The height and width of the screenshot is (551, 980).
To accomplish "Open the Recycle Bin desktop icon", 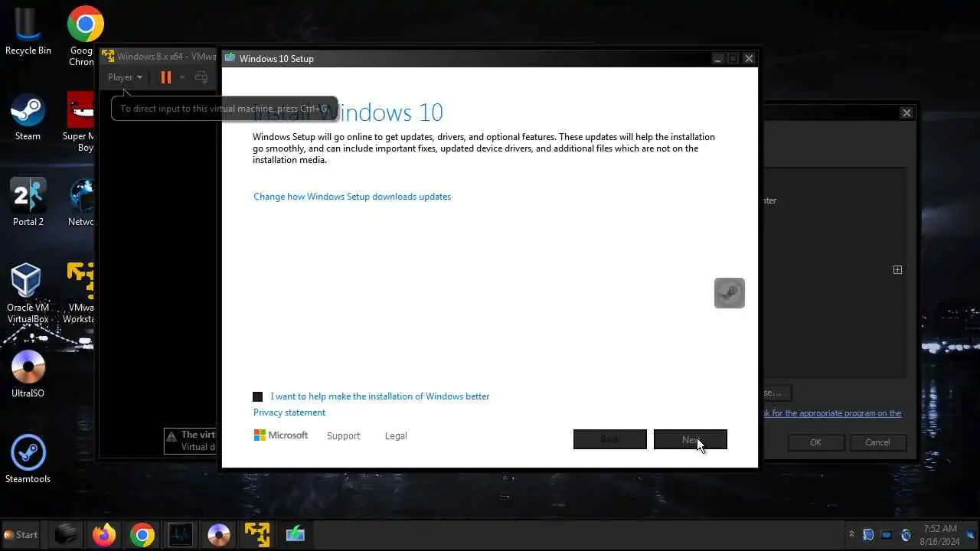I will click(28, 32).
